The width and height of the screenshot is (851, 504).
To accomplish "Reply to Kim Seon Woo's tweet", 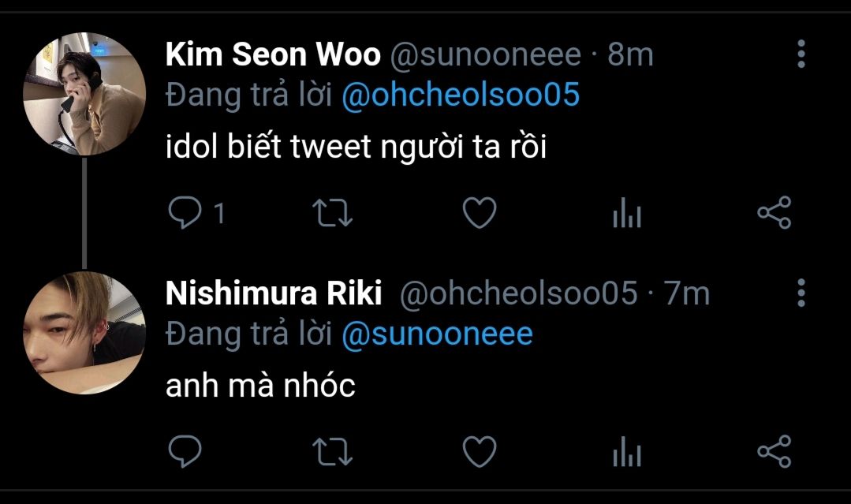I will [186, 213].
